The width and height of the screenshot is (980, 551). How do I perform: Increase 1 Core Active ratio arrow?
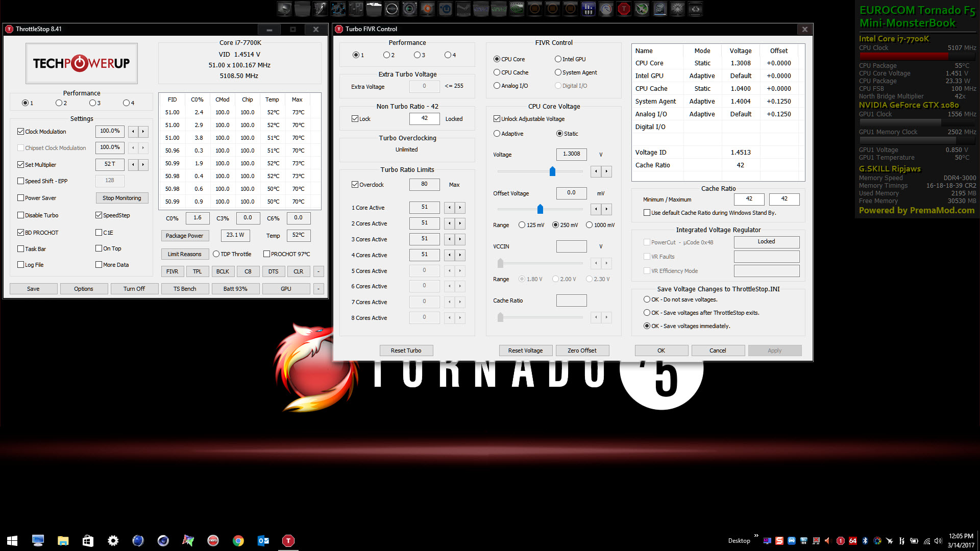click(x=460, y=208)
